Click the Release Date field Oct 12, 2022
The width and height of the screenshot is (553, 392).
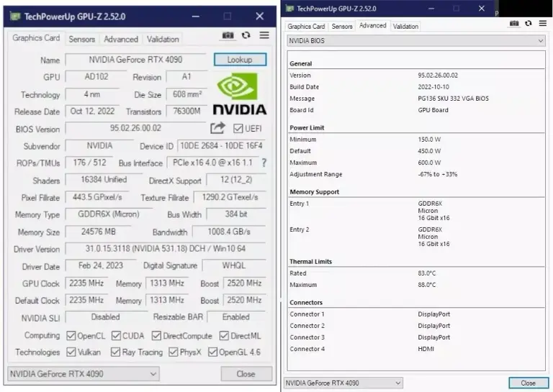click(x=92, y=111)
